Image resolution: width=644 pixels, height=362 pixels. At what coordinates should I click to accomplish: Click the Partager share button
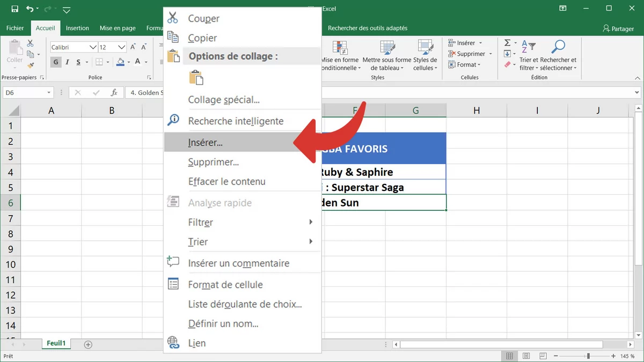[618, 28]
